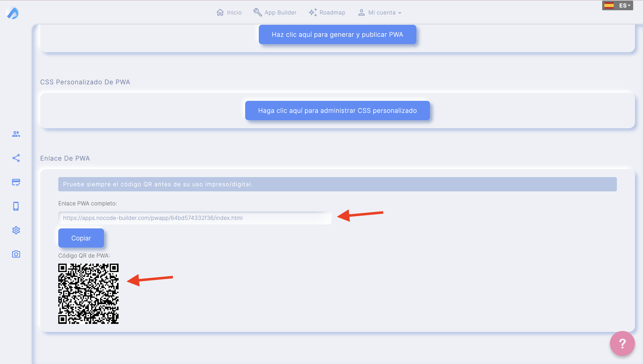Click the app logo icon in top-left corner
The width and height of the screenshot is (643, 364).
[x=12, y=13]
